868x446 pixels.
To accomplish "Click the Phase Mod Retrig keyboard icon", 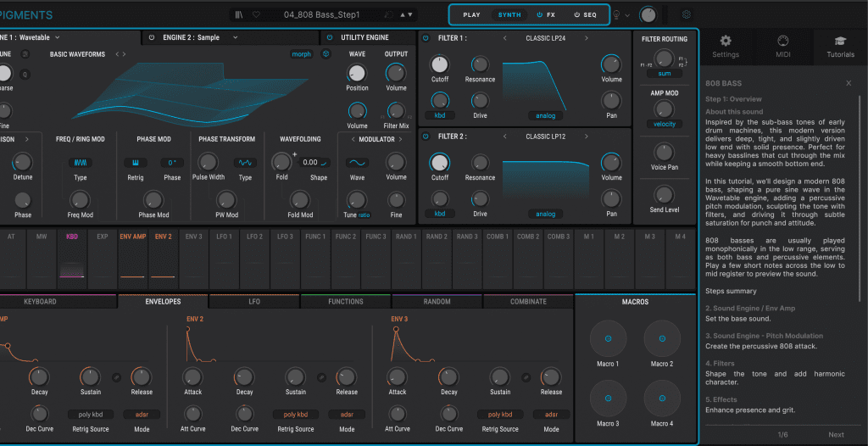I will point(136,163).
